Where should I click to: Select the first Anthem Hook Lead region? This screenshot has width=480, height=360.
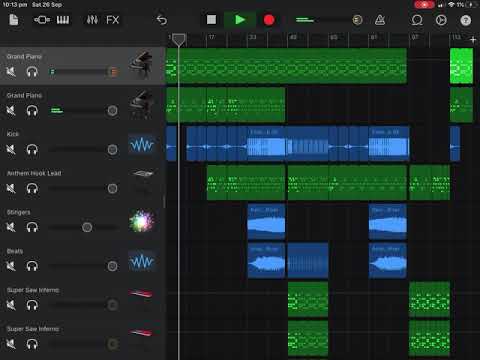click(246, 183)
